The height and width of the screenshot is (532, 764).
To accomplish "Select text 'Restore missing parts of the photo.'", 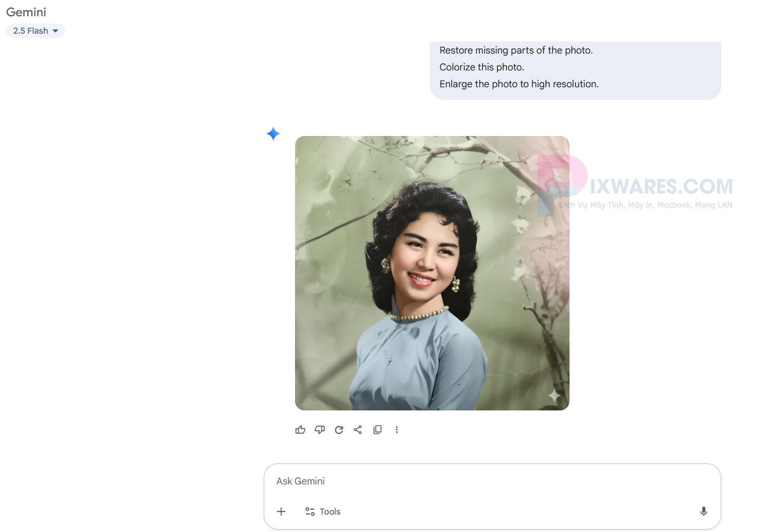I will point(516,50).
